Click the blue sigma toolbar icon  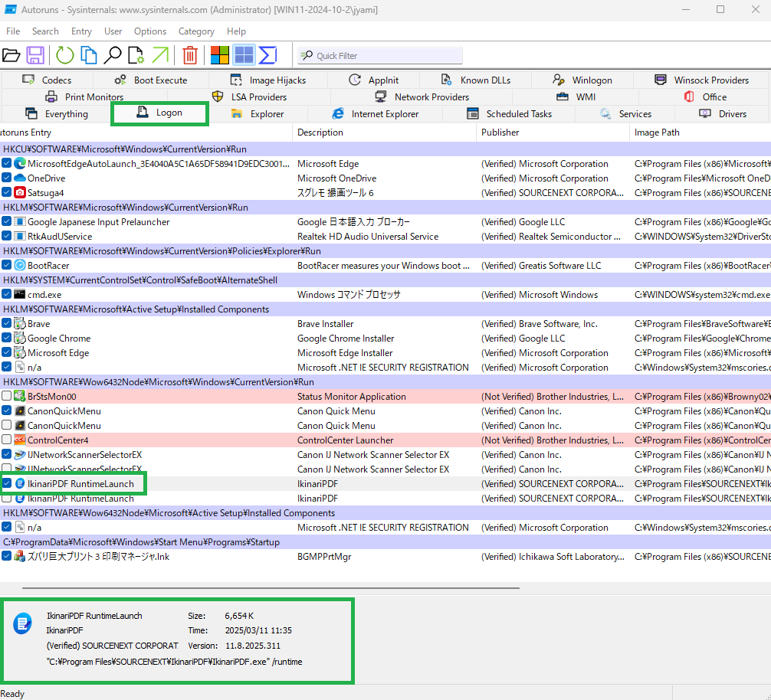(267, 55)
